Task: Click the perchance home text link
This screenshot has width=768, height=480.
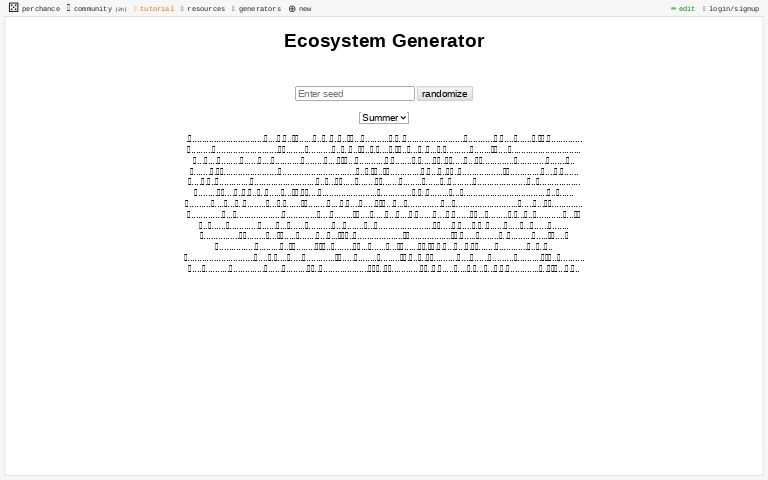Action: coord(41,9)
